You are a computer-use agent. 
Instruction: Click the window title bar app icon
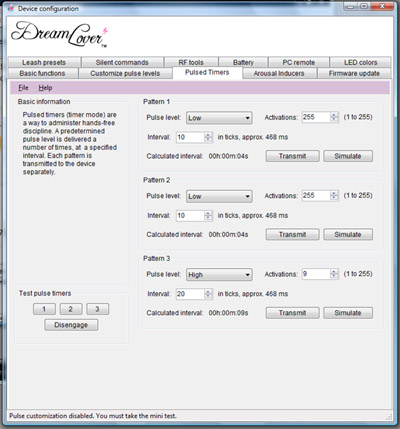(x=11, y=8)
